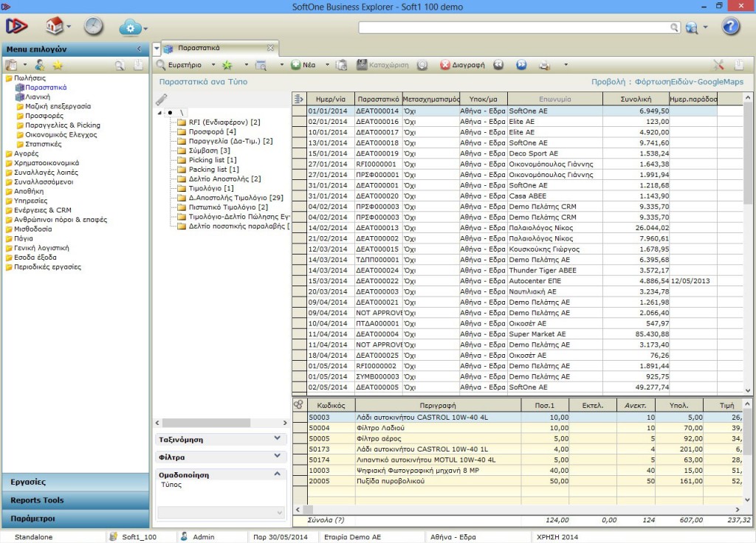Screen dimensions: 756x543
Task: Open the home house icon
Action: (x=54, y=26)
